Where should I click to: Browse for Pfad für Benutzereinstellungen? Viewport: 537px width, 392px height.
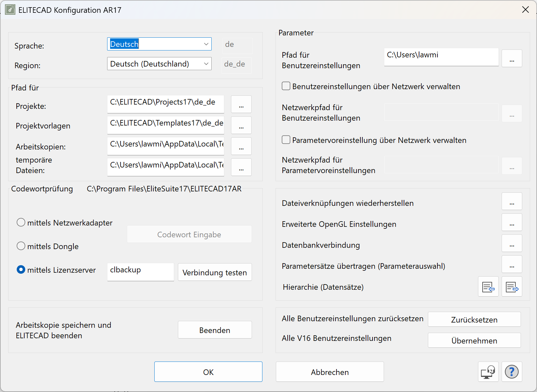pos(512,58)
